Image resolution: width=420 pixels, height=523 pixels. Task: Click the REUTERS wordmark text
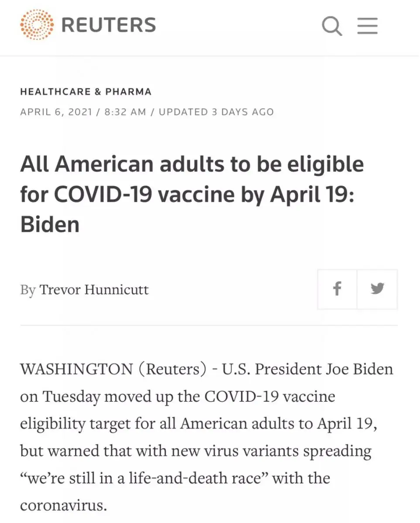click(109, 25)
